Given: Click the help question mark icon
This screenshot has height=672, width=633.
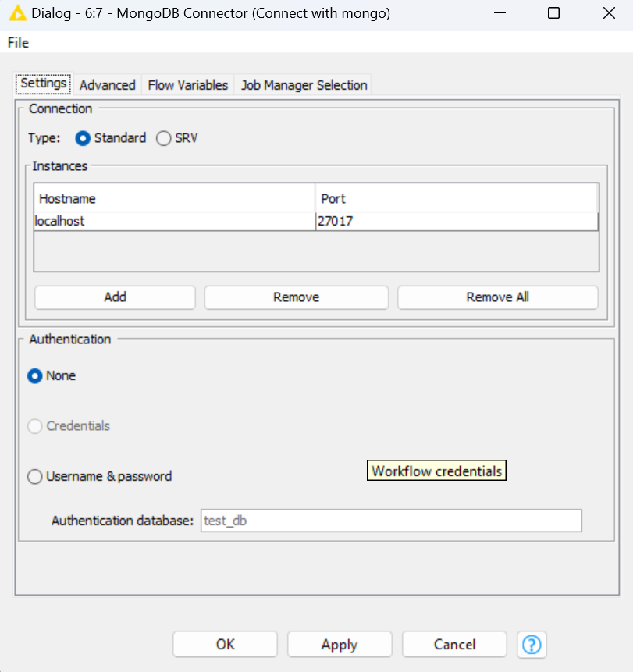Looking at the screenshot, I should (532, 644).
